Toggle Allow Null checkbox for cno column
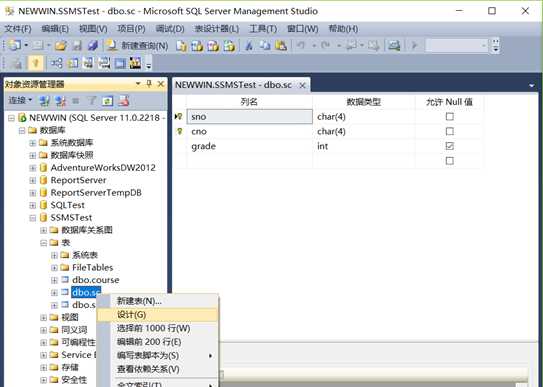 point(449,132)
